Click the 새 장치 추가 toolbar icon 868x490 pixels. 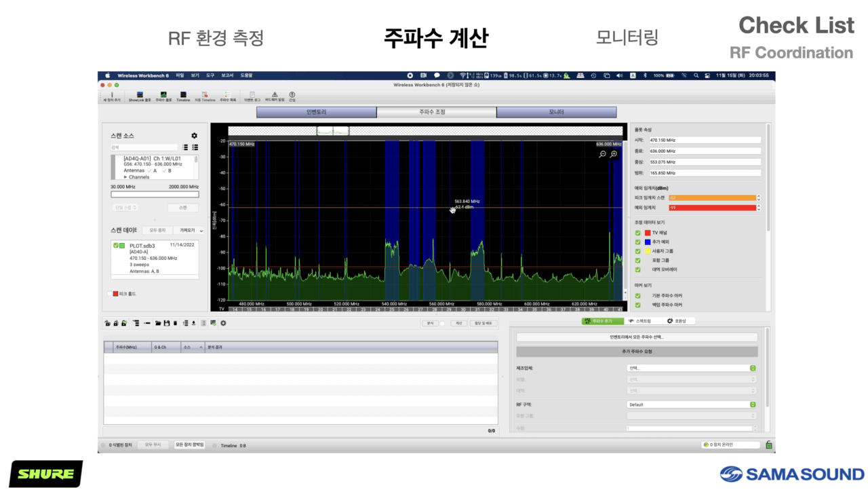111,96
